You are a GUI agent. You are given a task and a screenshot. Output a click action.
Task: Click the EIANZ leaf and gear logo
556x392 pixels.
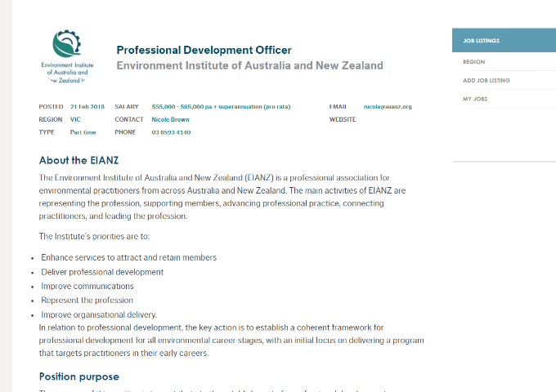tap(66, 44)
